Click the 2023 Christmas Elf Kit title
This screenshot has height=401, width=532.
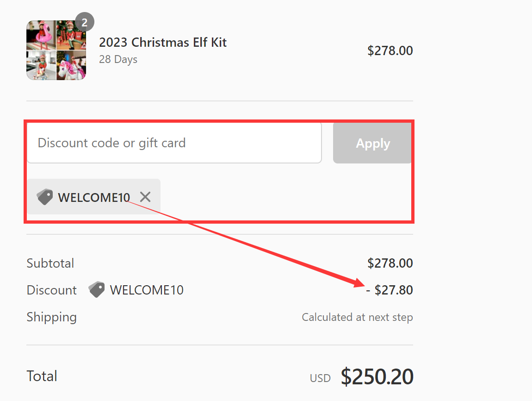163,43
